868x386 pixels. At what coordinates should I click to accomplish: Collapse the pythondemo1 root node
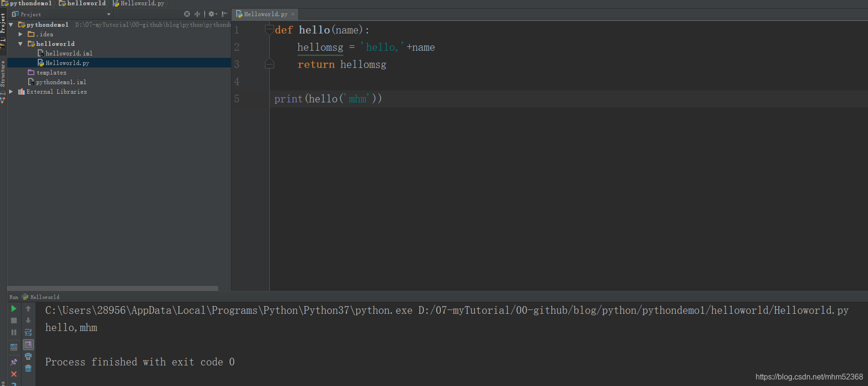click(11, 24)
